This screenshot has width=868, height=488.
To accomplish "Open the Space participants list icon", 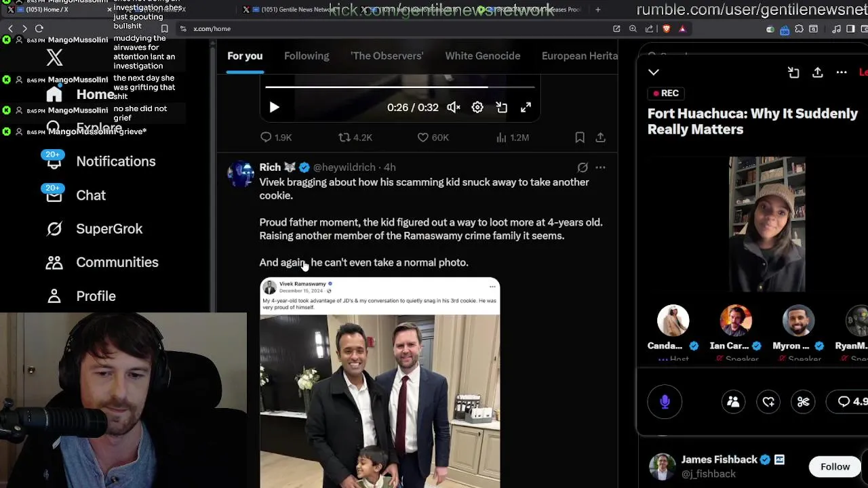I will pos(733,402).
